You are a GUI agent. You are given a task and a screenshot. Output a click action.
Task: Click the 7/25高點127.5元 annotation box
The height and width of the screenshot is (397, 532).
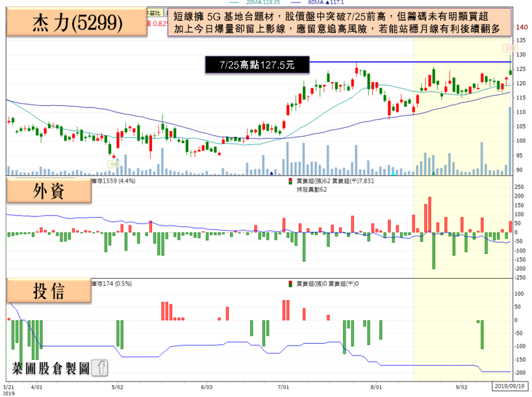click(x=257, y=65)
